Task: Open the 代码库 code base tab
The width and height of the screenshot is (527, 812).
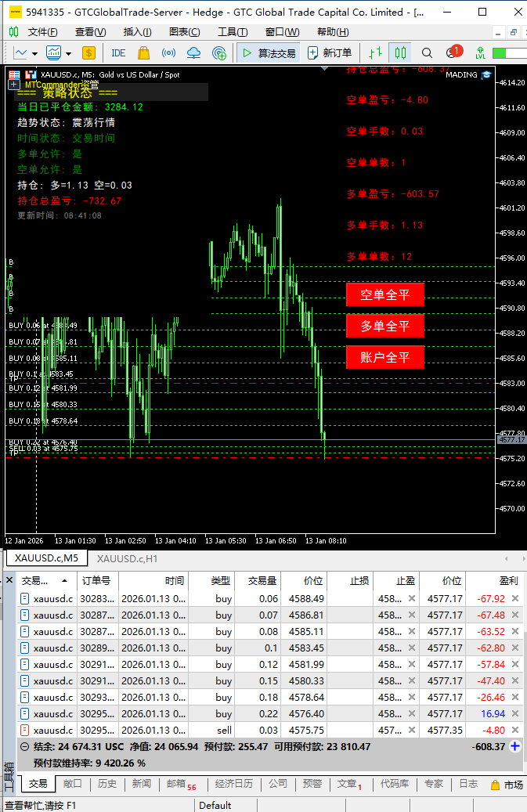Action: (395, 784)
